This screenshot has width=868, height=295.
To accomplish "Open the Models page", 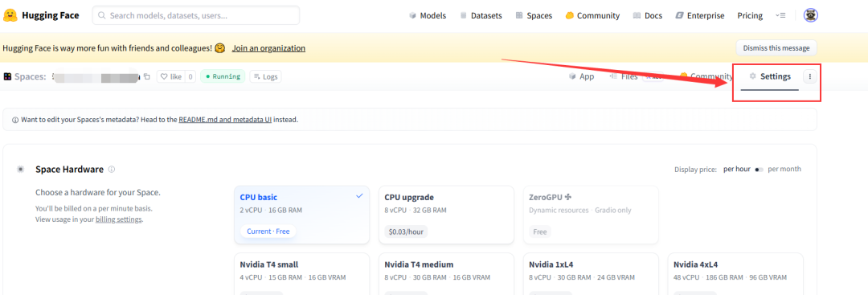I will [x=428, y=15].
